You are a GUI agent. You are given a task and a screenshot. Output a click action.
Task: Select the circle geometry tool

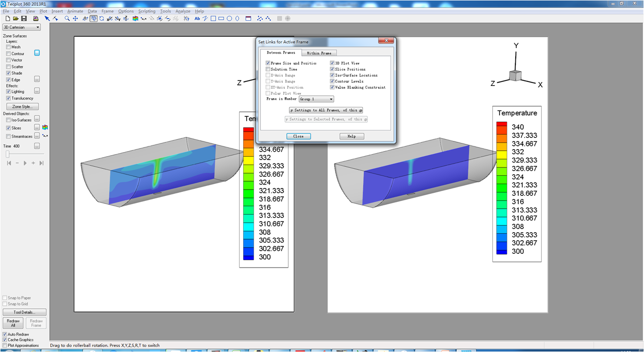tap(229, 19)
